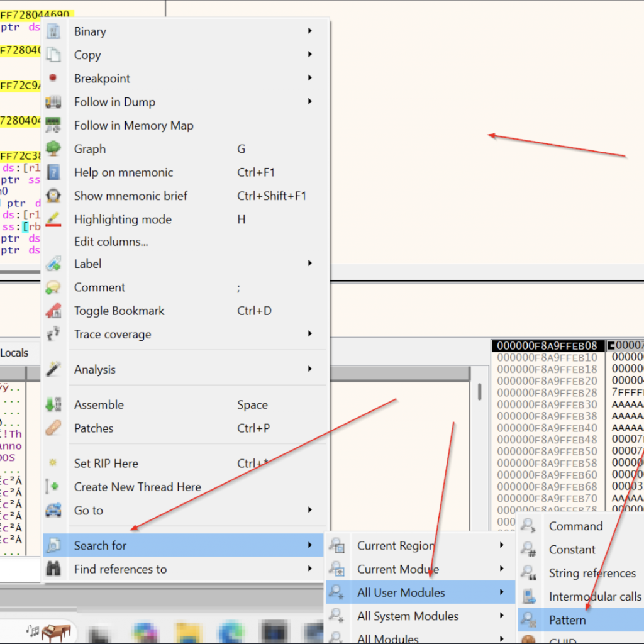Select stack address 000000F8A9FFEB08
This screenshot has height=644, width=644.
click(547, 346)
